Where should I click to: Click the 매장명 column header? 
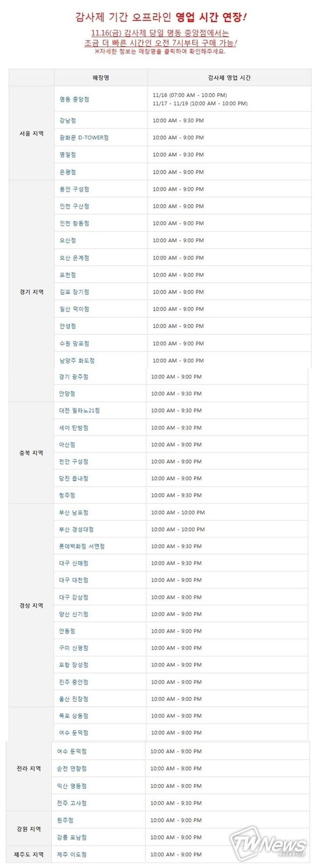(x=101, y=78)
